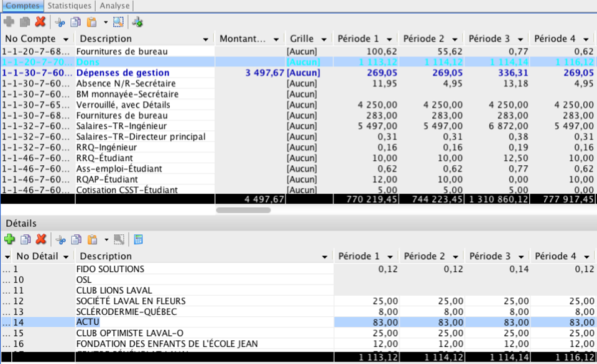Screen dimensions: 597x364
Task: Open the No Compte column dropdown arrow
Action: point(66,40)
